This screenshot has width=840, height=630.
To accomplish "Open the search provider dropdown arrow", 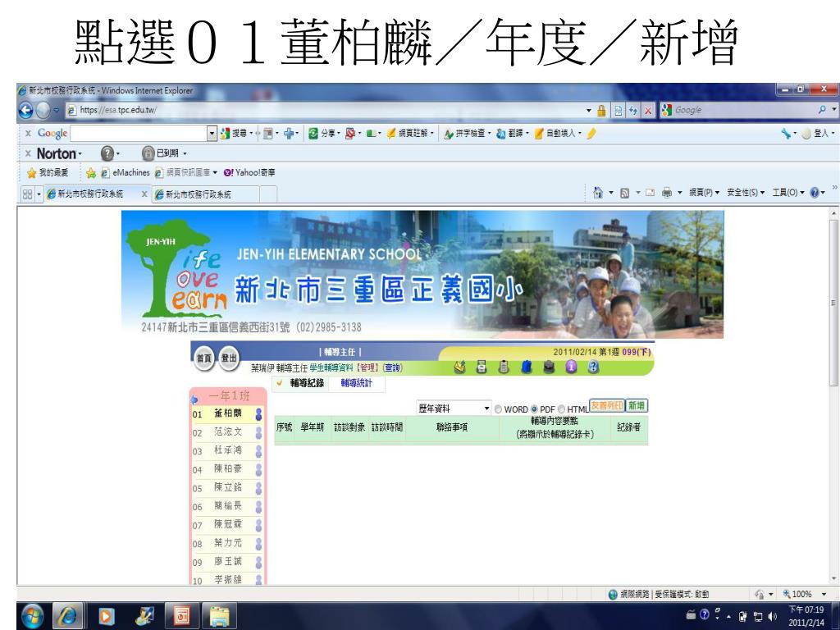I will pos(833,110).
